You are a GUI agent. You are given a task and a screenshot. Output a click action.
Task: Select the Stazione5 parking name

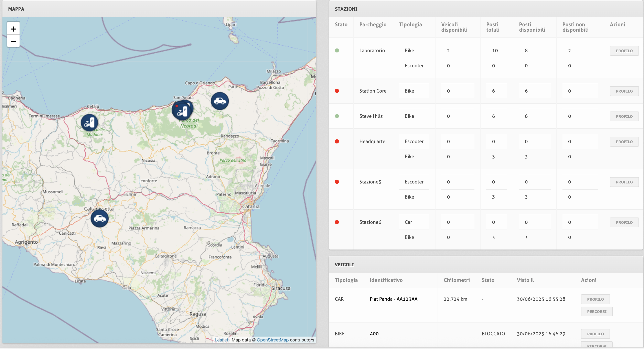coord(370,182)
